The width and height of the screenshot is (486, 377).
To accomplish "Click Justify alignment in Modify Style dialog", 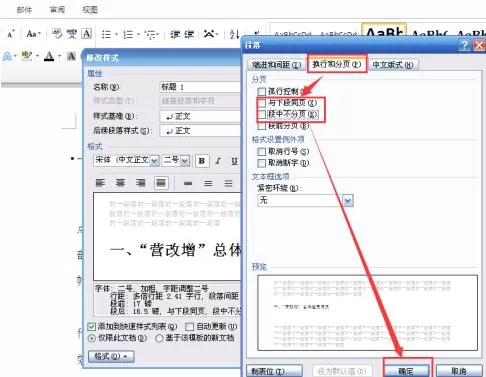I will click(x=161, y=183).
